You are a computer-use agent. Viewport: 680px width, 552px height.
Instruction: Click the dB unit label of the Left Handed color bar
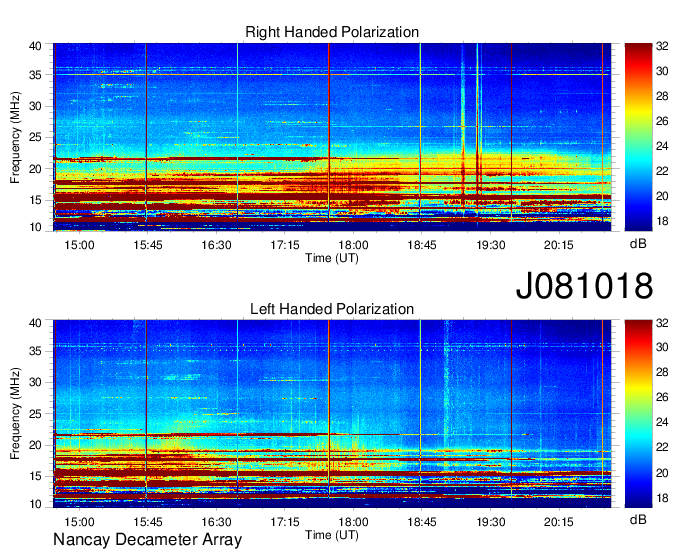638,519
